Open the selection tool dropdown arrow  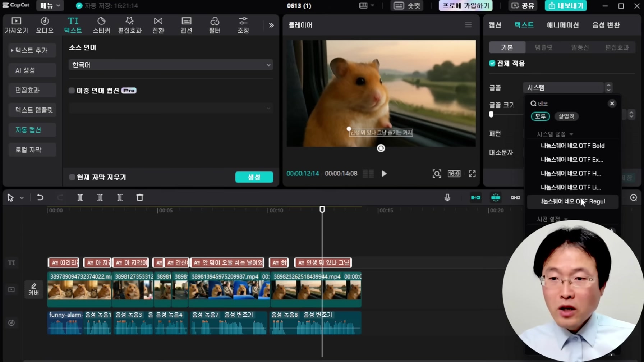tap(22, 198)
